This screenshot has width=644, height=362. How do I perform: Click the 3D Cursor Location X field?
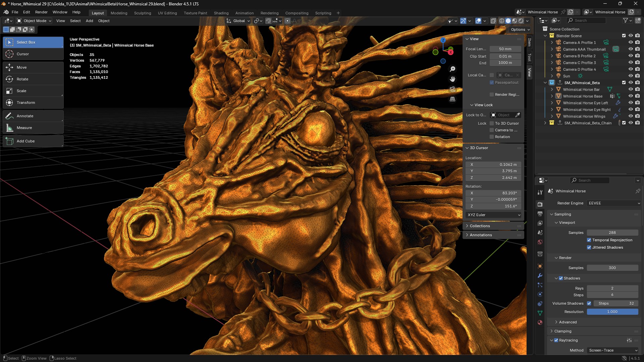click(493, 165)
